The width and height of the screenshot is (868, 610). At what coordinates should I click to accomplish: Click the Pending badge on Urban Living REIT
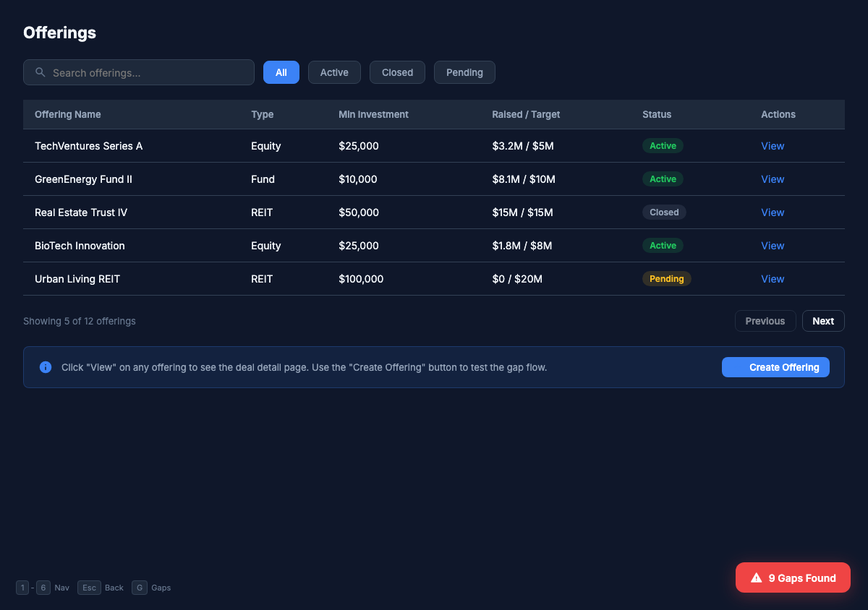click(x=666, y=278)
